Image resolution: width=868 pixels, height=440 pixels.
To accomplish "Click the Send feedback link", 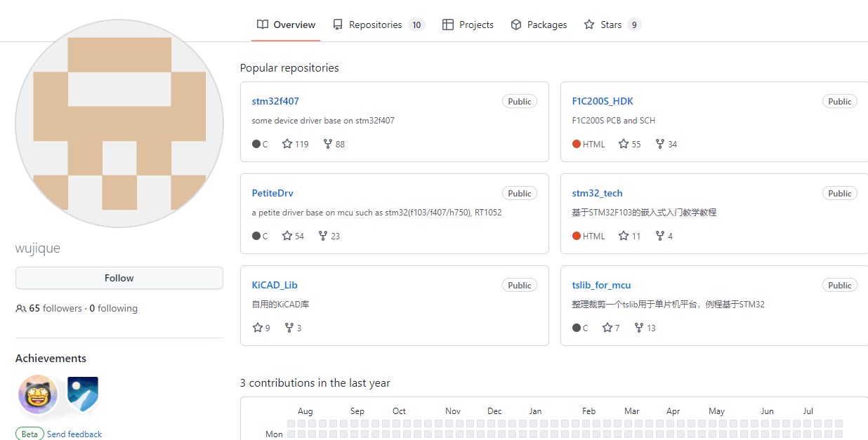I will click(x=74, y=434).
